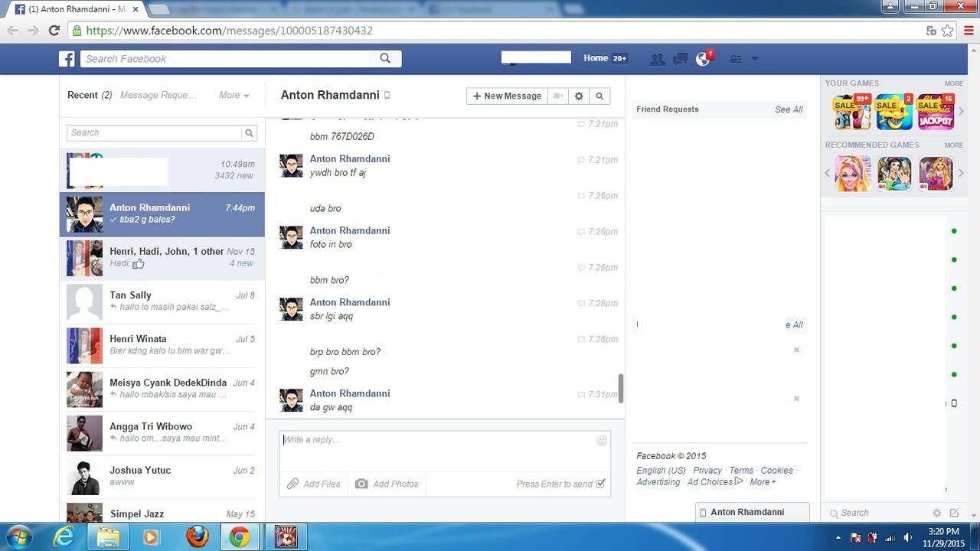Open the messages icon in top bar
This screenshot has height=551, width=980.
(x=680, y=59)
